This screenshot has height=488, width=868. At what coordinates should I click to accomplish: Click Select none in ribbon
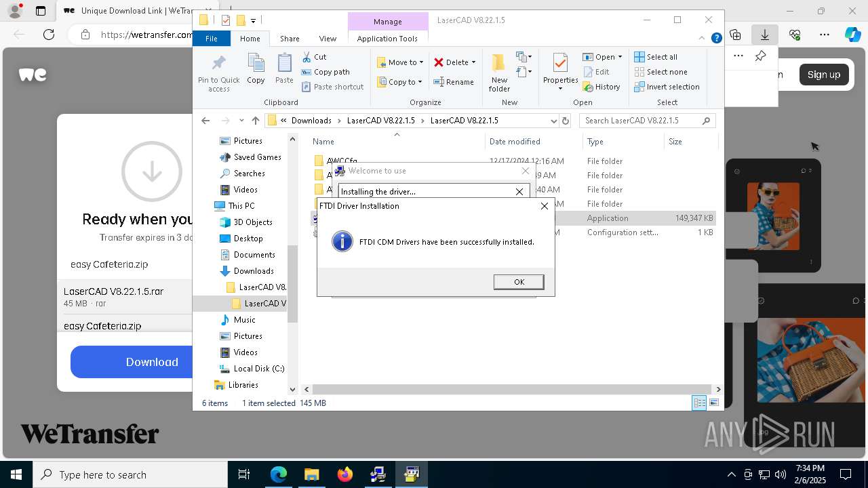(x=660, y=72)
